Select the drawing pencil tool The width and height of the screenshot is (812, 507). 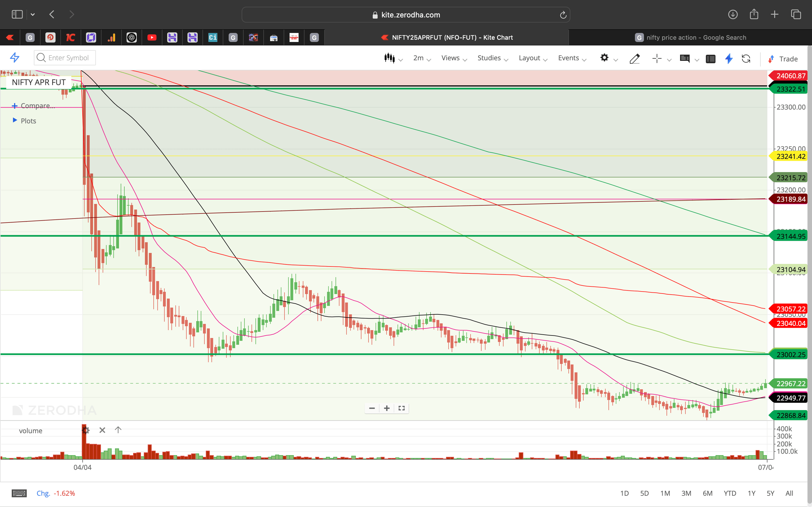(x=635, y=59)
